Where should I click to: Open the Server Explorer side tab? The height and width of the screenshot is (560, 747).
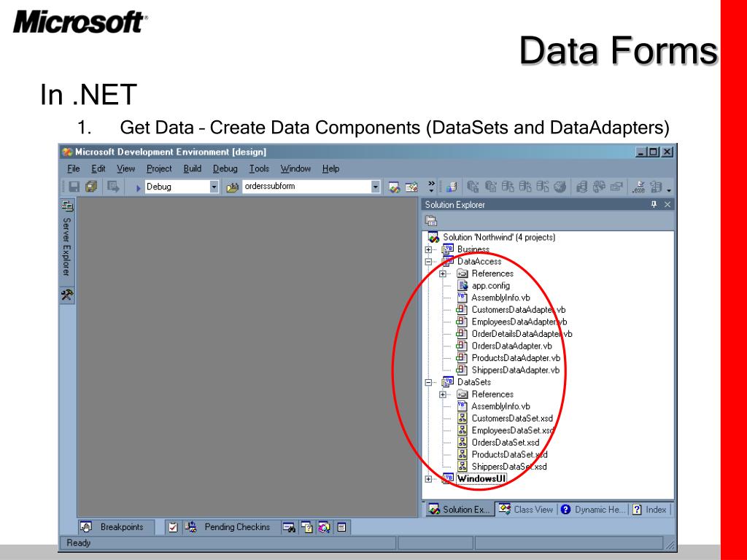click(x=66, y=246)
